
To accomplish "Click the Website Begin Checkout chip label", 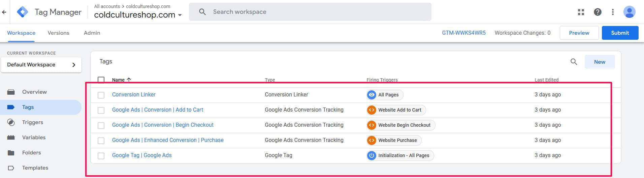I will click(x=404, y=125).
